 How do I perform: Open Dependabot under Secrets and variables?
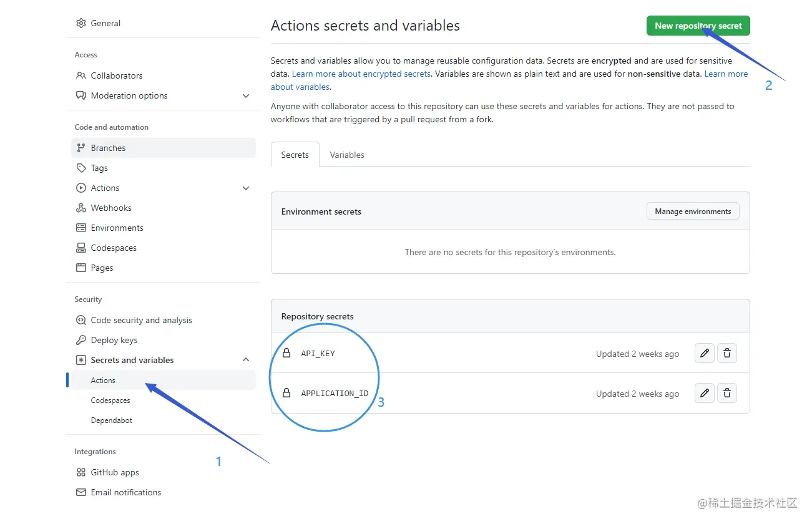click(x=112, y=420)
